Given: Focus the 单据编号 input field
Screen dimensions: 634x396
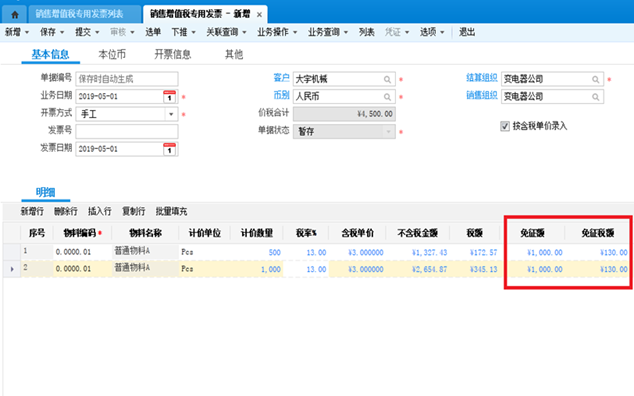Looking at the screenshot, I should pyautogui.click(x=127, y=79).
